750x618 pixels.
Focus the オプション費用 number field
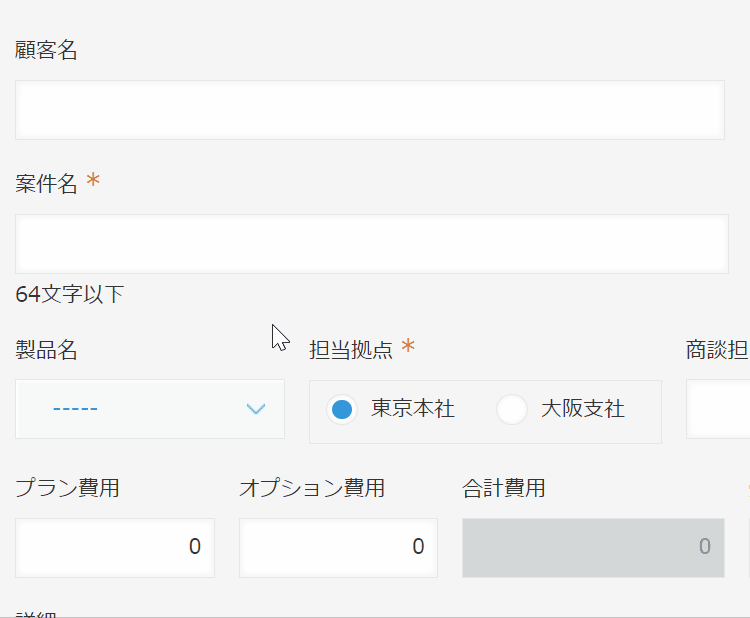point(338,547)
